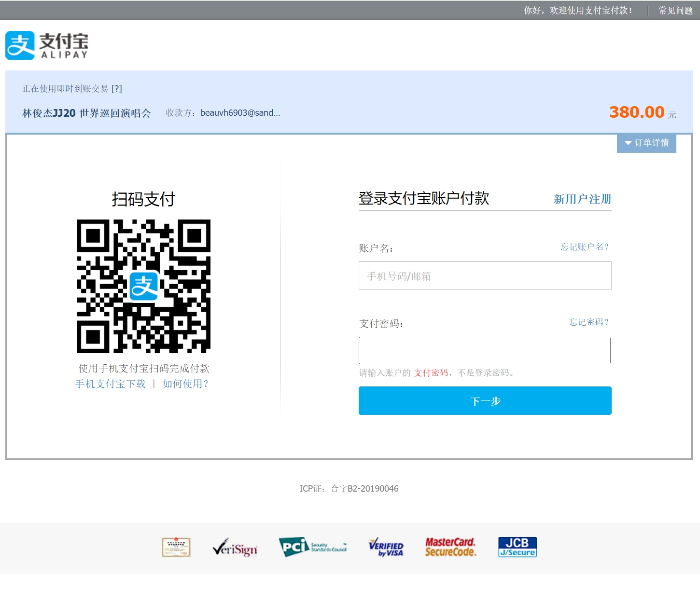Screen dimensions: 700x591
Task: Focus the 手机号码/邮箱 account name field
Action: 485,276
